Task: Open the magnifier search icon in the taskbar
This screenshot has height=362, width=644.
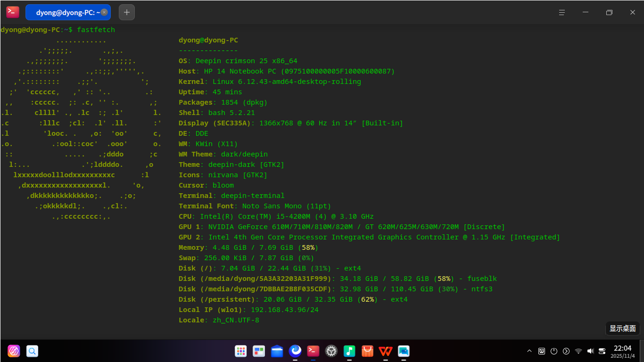Action: [32, 351]
